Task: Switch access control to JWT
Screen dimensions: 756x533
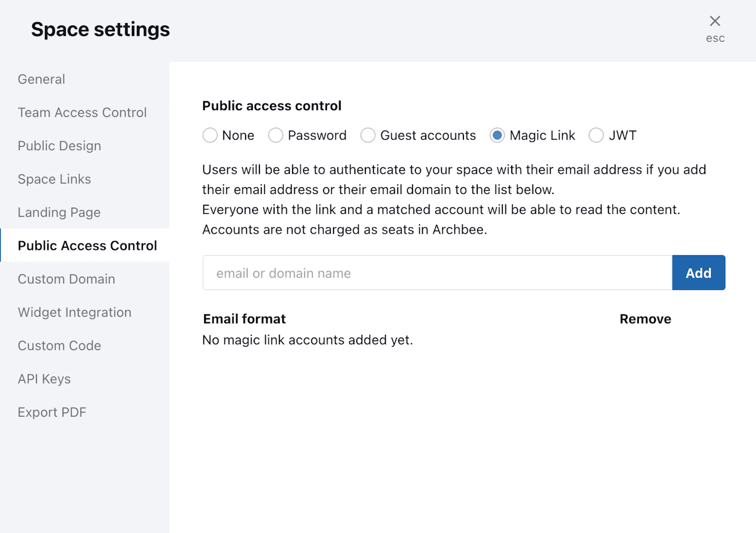Action: click(x=596, y=135)
